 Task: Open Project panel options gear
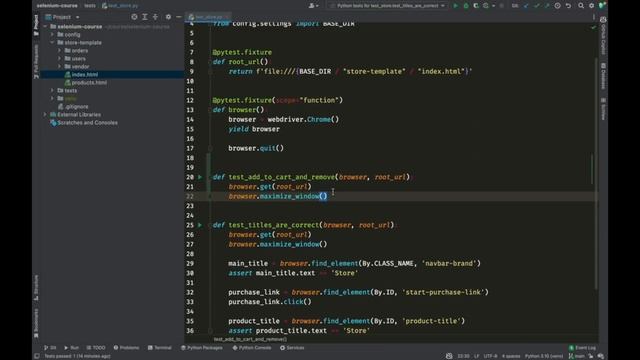(168, 17)
